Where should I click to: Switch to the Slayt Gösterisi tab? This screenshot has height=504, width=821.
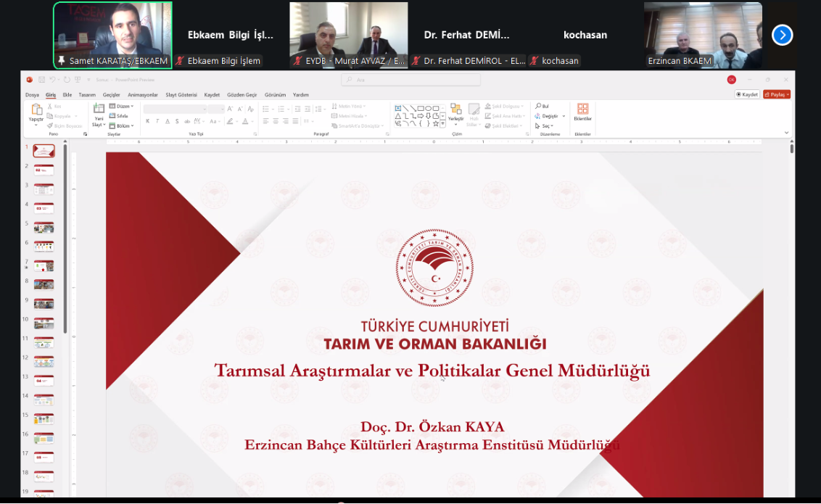coord(181,95)
